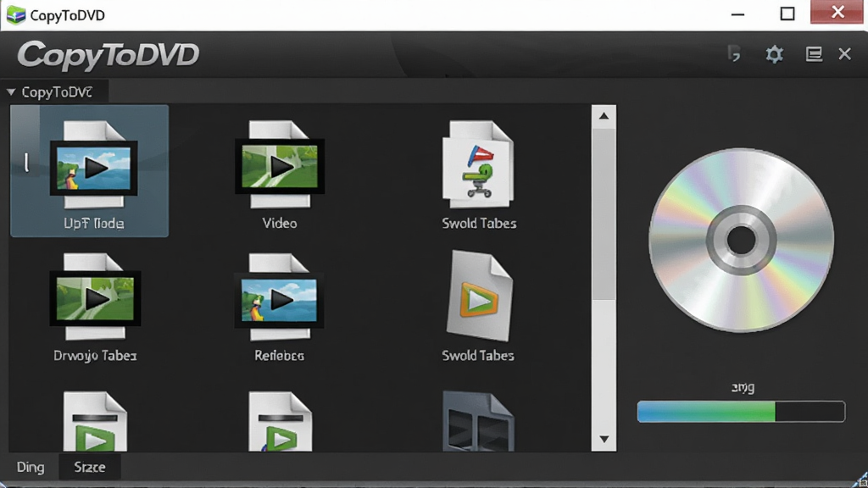Collapse the CopyToDVD section triangle
868x488 pixels.
11,91
